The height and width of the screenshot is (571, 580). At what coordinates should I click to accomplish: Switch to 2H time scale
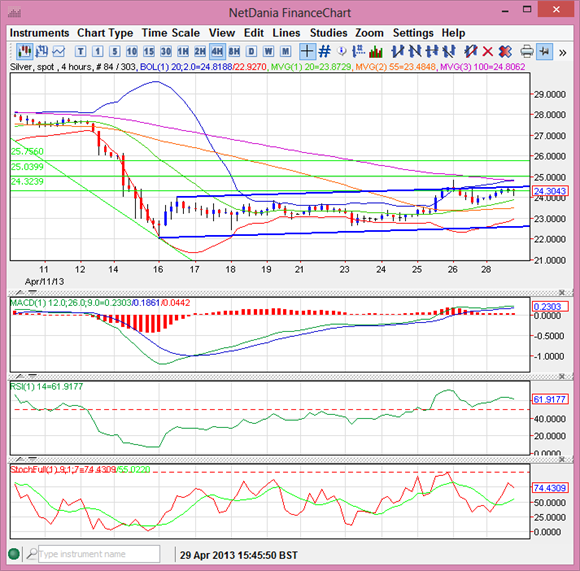(200, 51)
